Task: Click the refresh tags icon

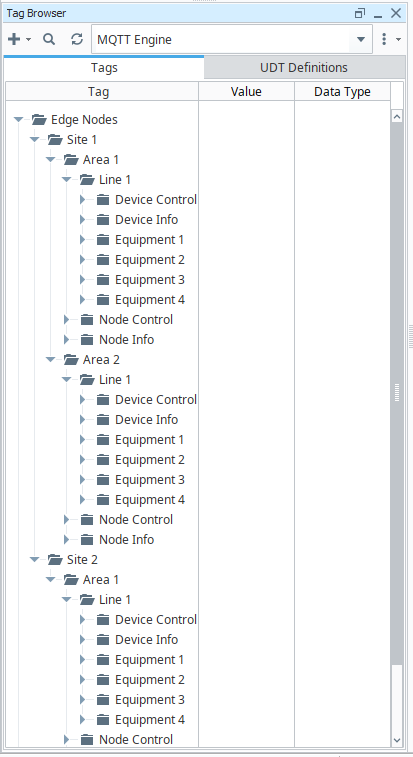Action: (x=77, y=39)
